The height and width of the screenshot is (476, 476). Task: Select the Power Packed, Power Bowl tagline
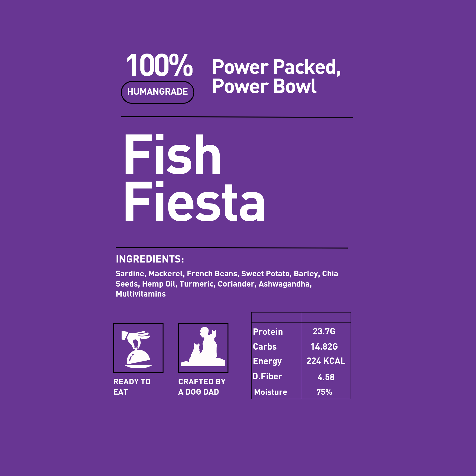276,76
